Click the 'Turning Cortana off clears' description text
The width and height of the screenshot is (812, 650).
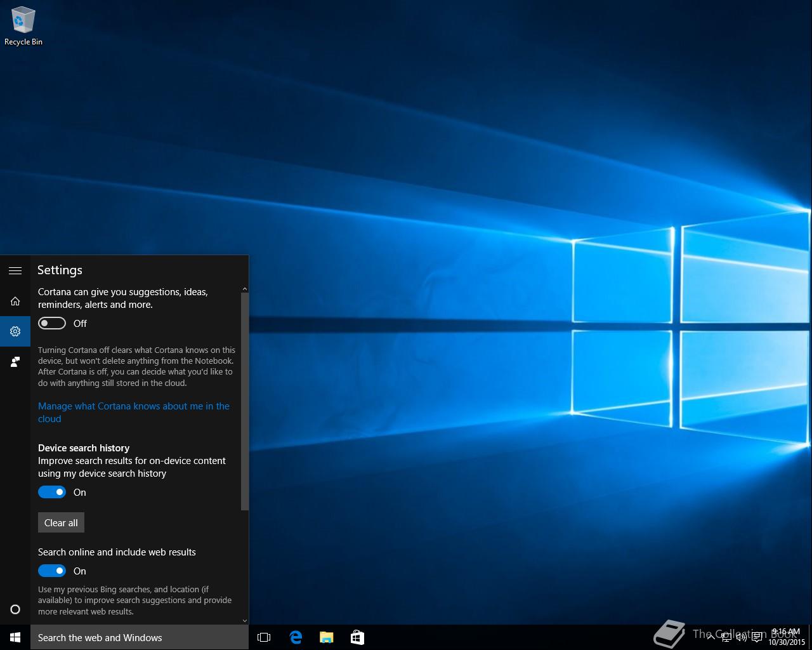[136, 366]
